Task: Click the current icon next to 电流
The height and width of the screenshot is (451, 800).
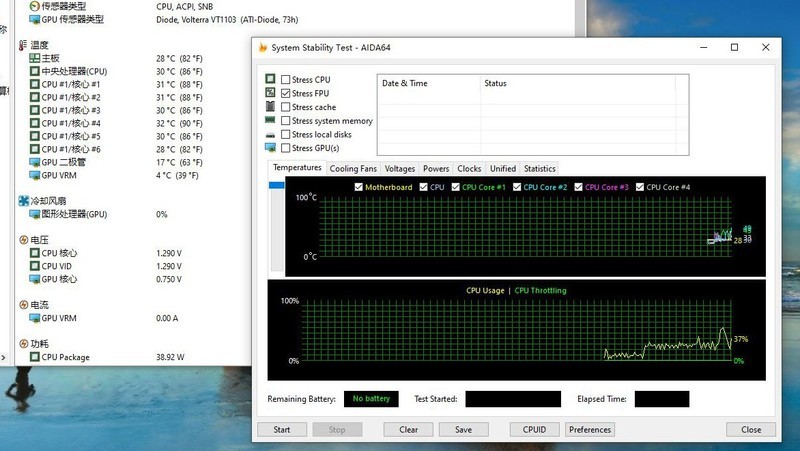Action: [23, 305]
